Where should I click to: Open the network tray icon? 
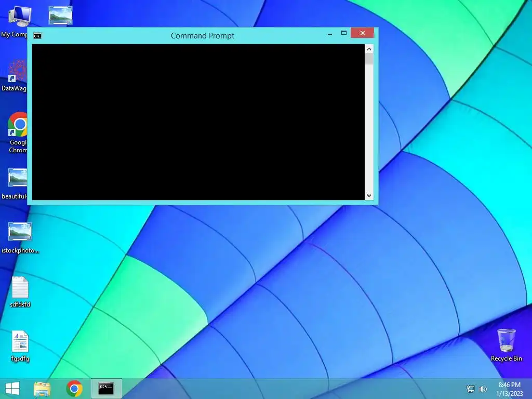pos(471,389)
